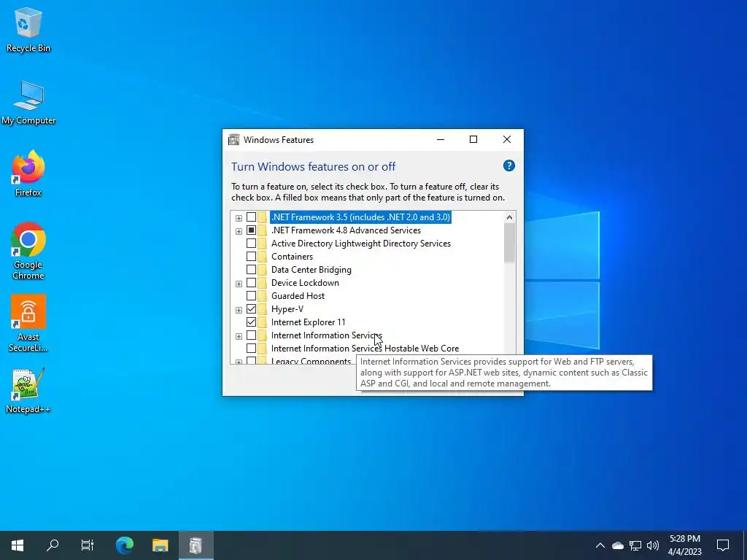Click the feature list scrollbar thumb
Image resolution: width=747 pixels, height=560 pixels.
(x=509, y=242)
